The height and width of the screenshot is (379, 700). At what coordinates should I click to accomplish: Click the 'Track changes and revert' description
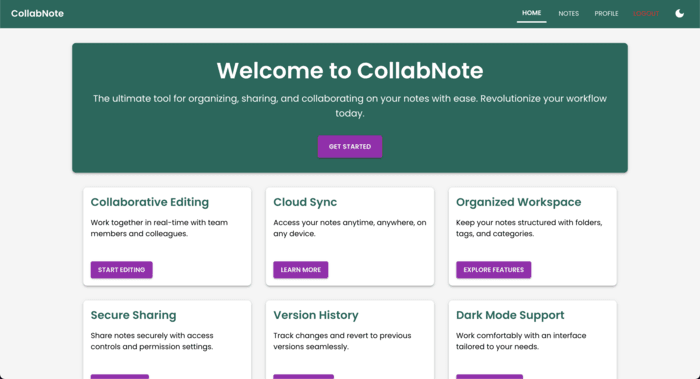click(x=342, y=341)
